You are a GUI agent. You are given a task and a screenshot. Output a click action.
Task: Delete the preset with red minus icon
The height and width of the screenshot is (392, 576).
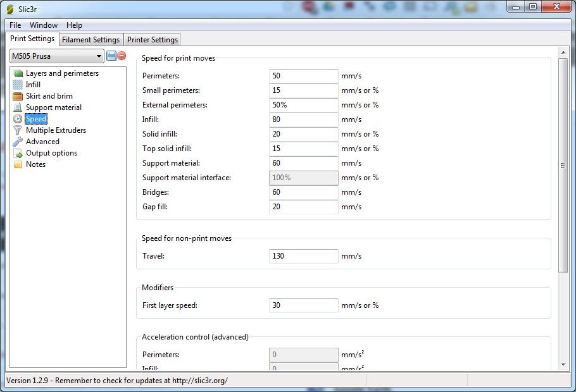[122, 56]
